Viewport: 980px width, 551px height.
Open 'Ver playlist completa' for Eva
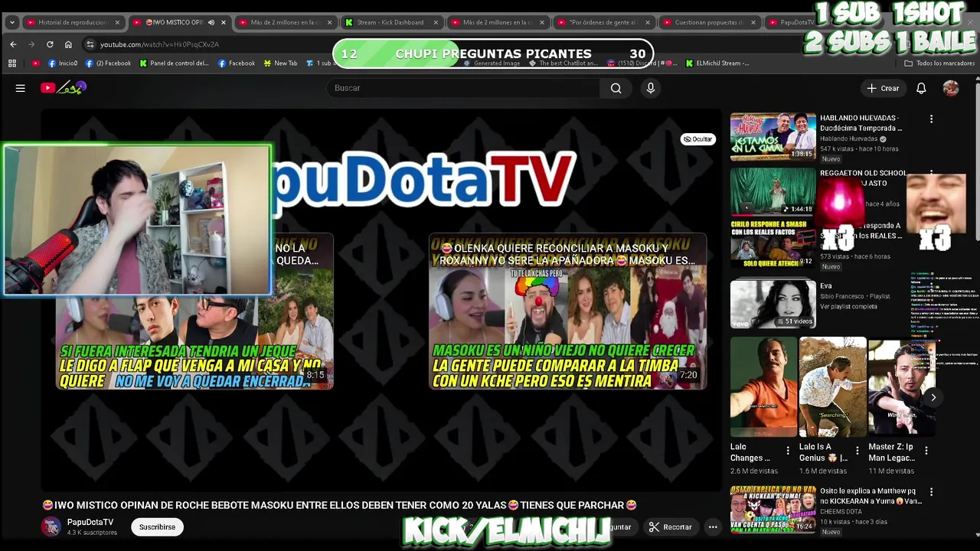(848, 306)
